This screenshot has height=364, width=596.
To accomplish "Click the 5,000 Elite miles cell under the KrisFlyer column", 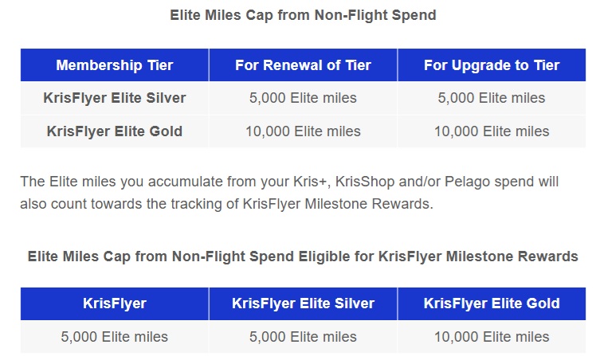I will (x=114, y=337).
